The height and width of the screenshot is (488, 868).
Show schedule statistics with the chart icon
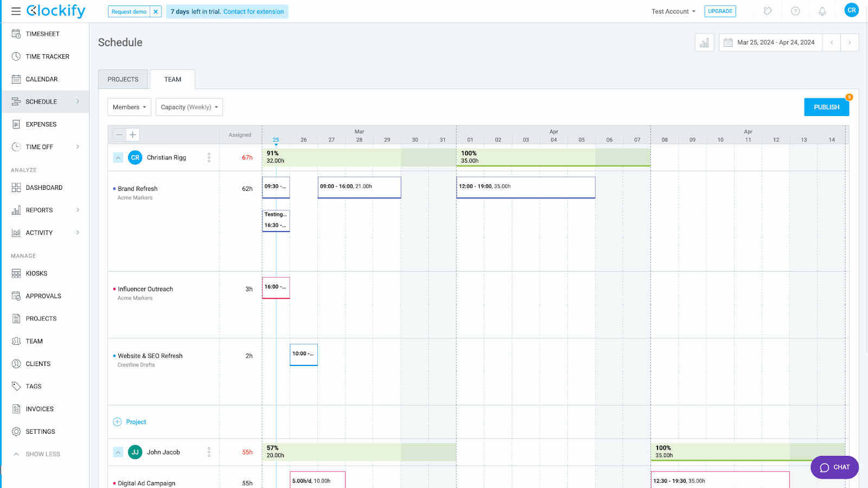(x=704, y=42)
